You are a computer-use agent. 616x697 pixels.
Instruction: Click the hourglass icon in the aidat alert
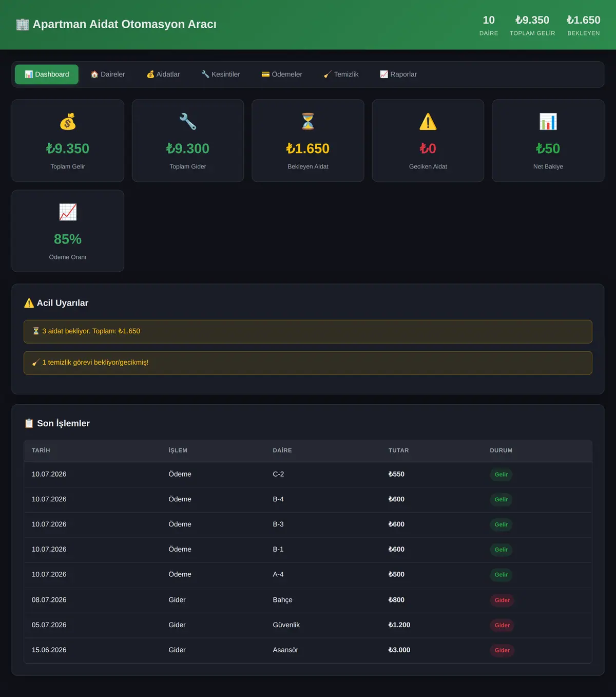click(36, 331)
